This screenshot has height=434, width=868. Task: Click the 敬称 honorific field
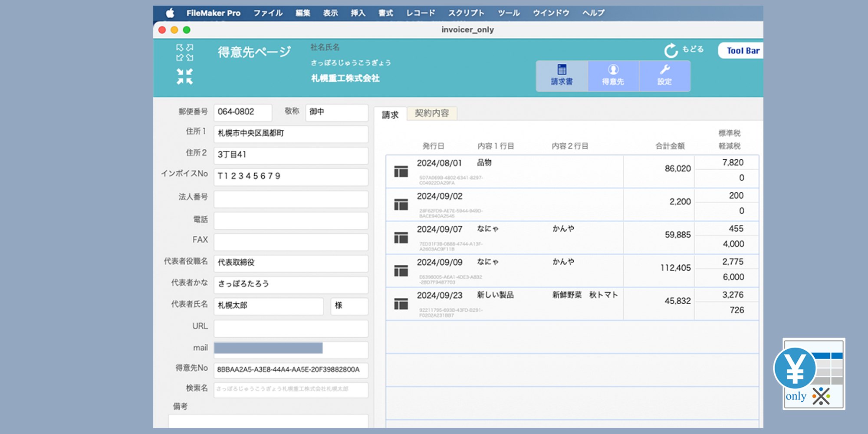pyautogui.click(x=336, y=112)
